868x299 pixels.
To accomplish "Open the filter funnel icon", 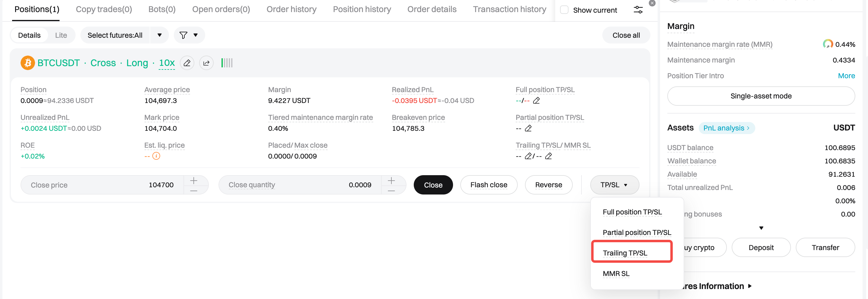I will 183,35.
